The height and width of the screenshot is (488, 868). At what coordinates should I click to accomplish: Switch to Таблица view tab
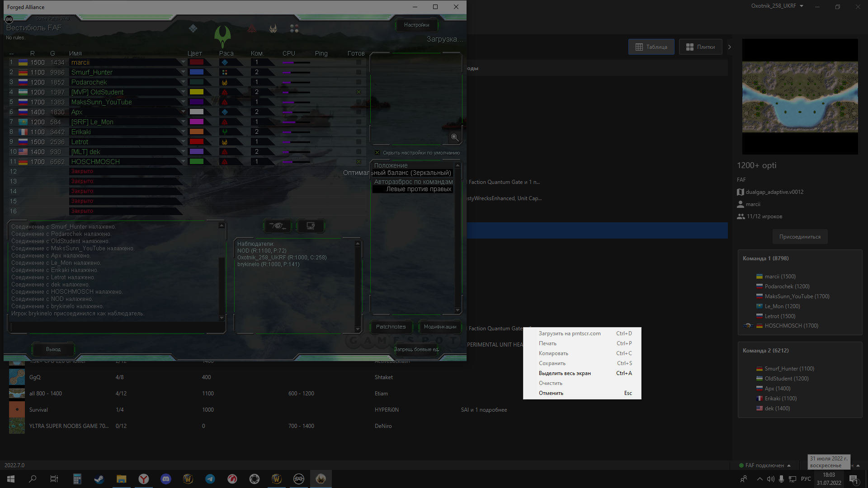coord(651,47)
